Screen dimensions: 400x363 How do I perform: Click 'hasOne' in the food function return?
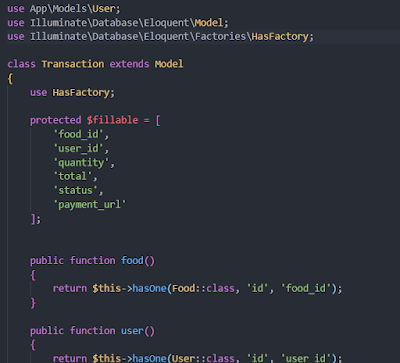tap(149, 288)
